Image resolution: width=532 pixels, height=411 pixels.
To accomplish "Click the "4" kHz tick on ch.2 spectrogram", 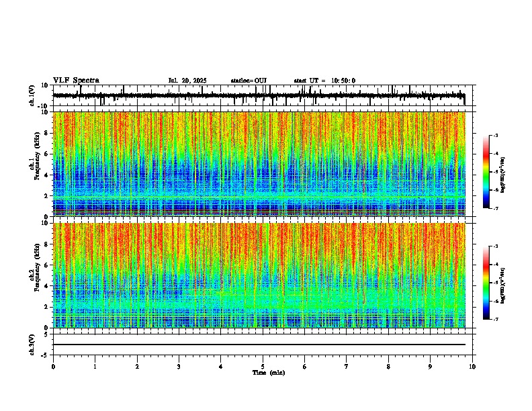I will (47, 286).
